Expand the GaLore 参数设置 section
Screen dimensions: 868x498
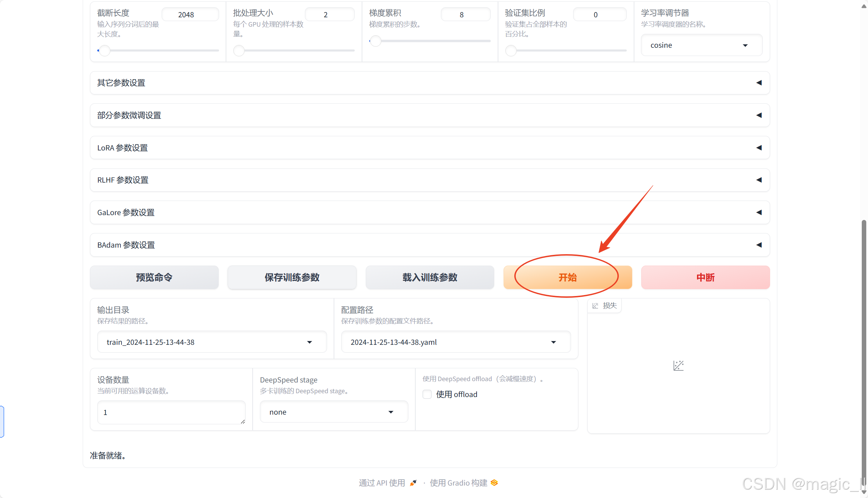click(430, 212)
